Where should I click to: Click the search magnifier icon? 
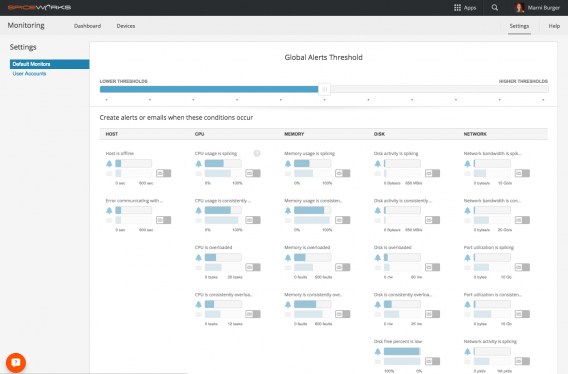tap(494, 8)
